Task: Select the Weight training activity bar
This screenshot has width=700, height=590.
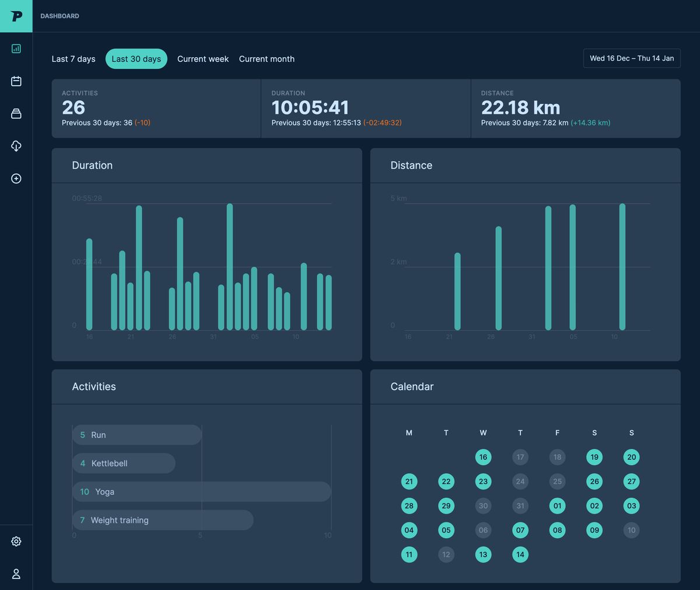Action: coord(163,520)
